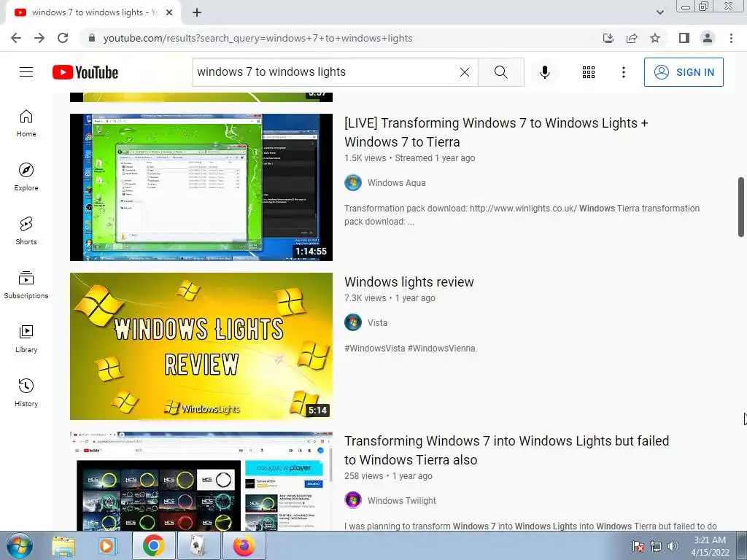Visit the Windows Aqua channel name
This screenshot has height=560, width=747.
point(396,183)
